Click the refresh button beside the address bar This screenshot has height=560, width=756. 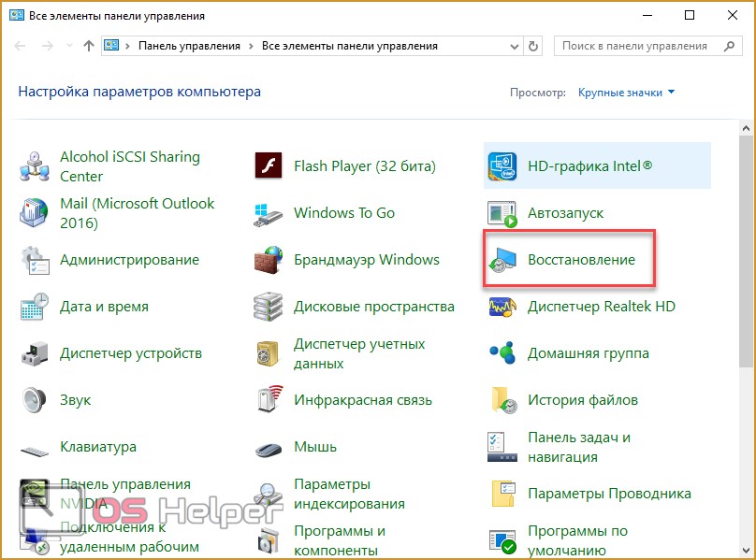(533, 46)
